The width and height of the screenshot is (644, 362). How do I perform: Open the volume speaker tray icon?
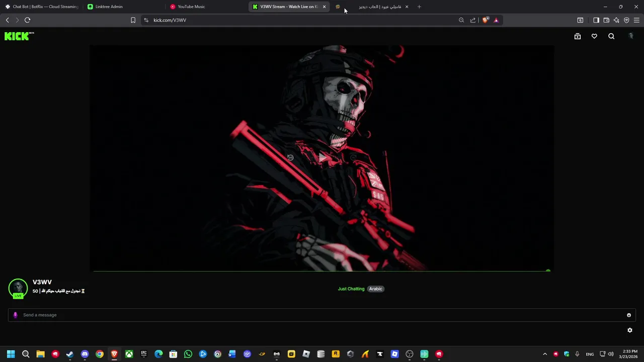click(611, 354)
